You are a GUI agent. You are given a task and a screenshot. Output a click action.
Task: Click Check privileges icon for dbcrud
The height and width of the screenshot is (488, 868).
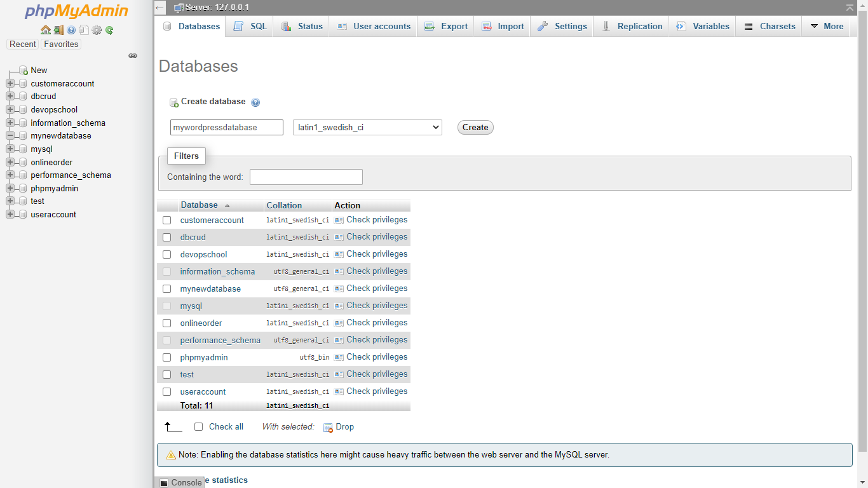tap(339, 237)
